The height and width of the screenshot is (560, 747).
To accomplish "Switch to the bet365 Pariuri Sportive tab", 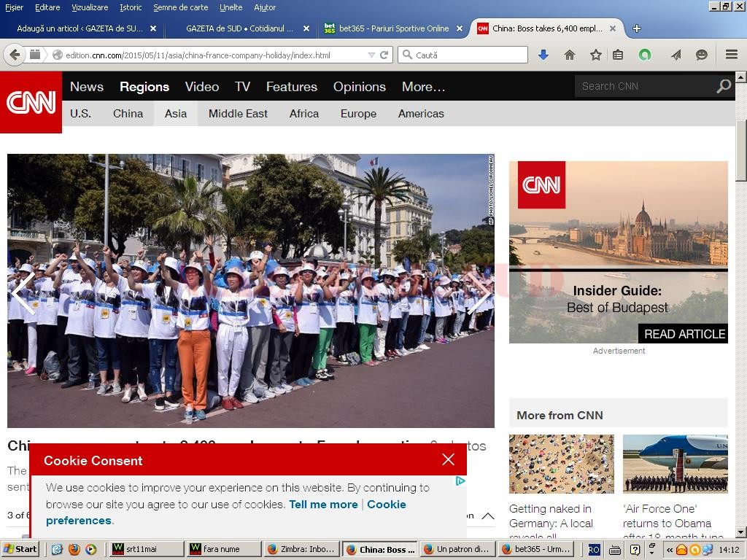I will click(393, 28).
